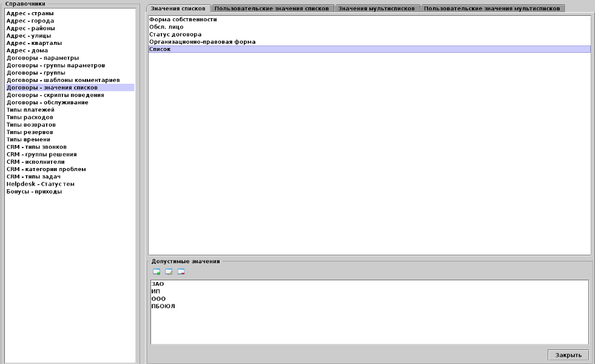Open the Значения мультисписков tab
Viewport: 595px width, 364px height.
[377, 8]
